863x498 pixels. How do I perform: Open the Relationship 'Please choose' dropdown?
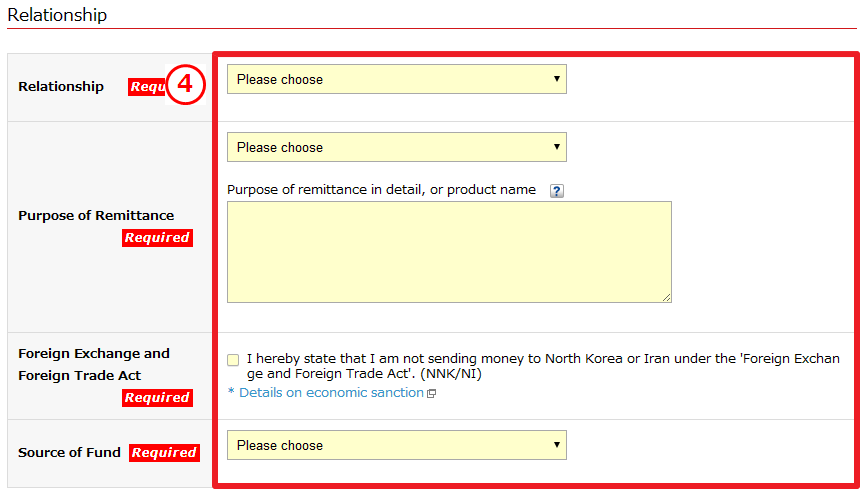397,79
